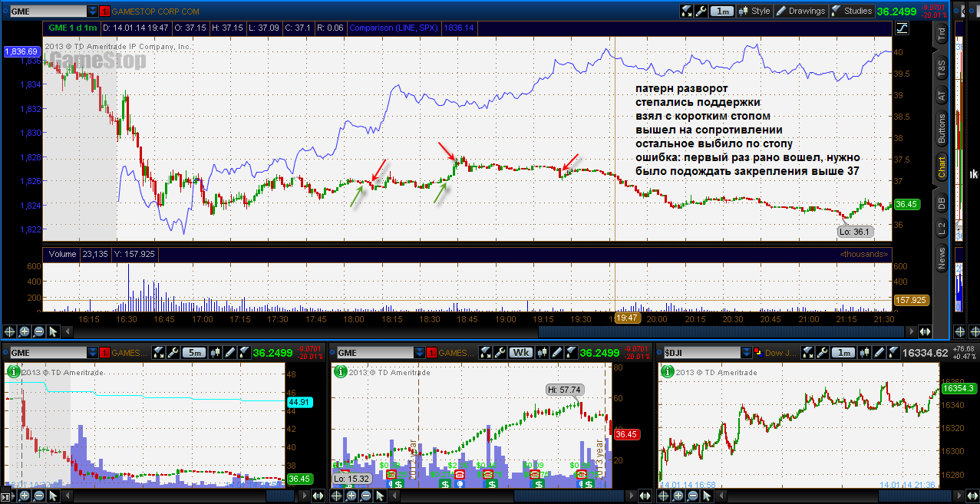This screenshot has width=980, height=504.
Task: Click the Drawings pencil icon on 5m chart
Action: [230, 352]
